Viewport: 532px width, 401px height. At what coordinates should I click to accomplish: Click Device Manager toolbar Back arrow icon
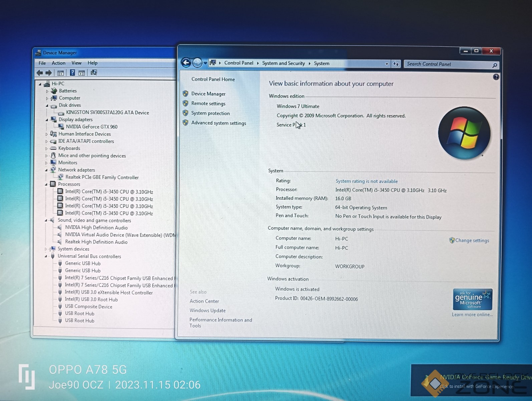(x=40, y=73)
